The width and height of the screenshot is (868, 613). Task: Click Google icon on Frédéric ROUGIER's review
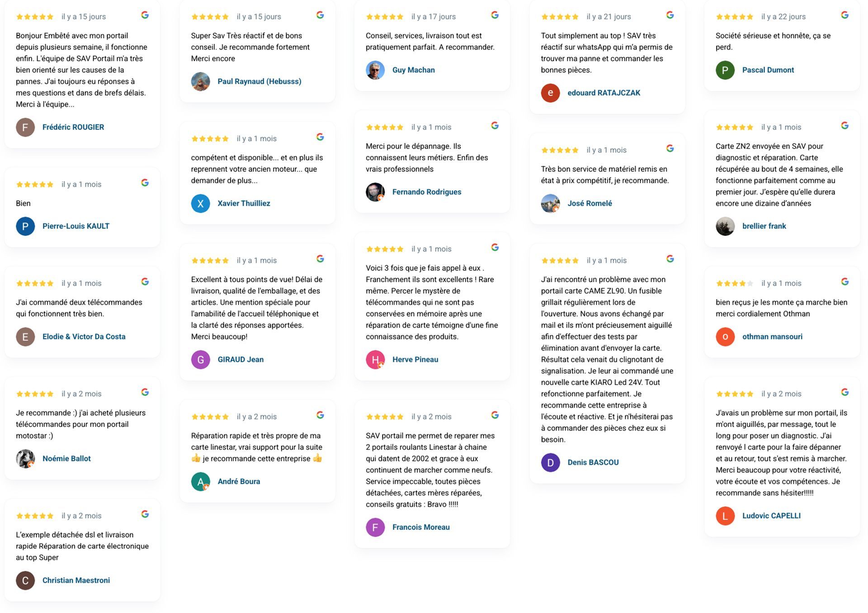point(145,15)
